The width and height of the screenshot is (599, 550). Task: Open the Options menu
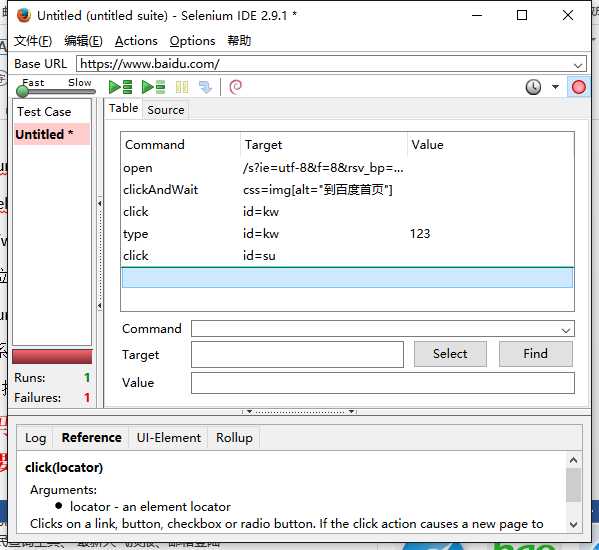(x=193, y=40)
